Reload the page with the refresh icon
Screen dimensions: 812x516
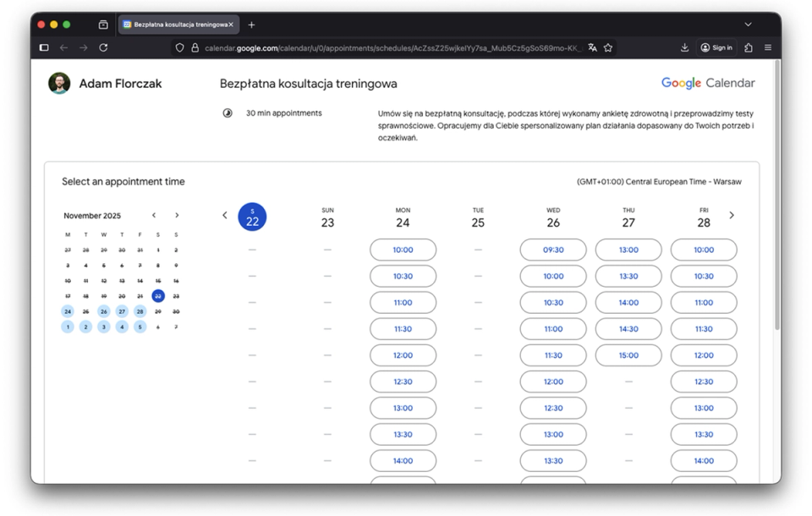pyautogui.click(x=103, y=47)
